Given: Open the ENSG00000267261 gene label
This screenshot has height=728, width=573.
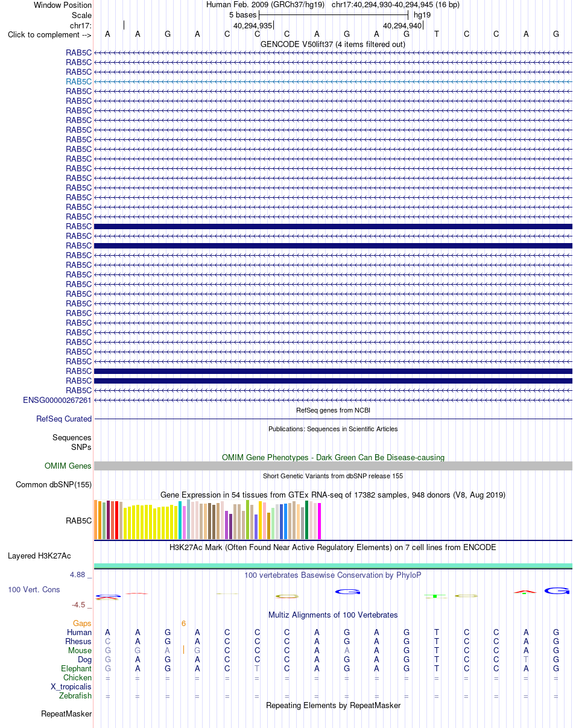Looking at the screenshot, I should coord(57,400).
